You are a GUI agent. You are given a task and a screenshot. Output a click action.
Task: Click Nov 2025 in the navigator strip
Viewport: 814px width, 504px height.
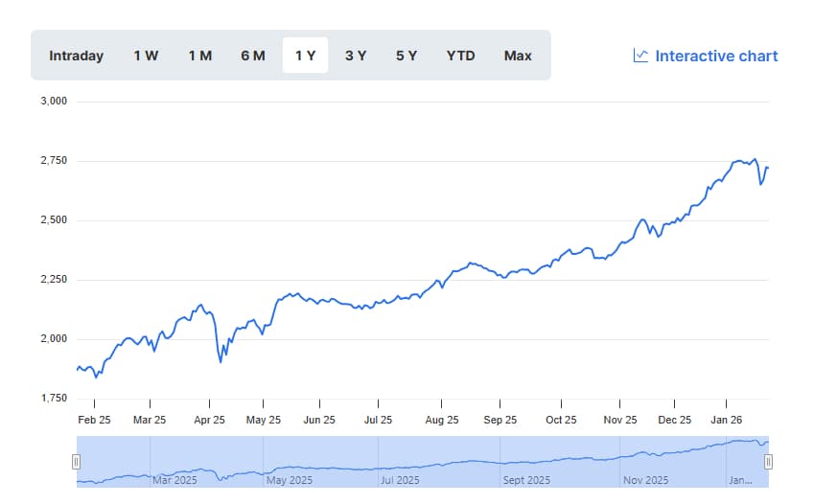pos(644,480)
